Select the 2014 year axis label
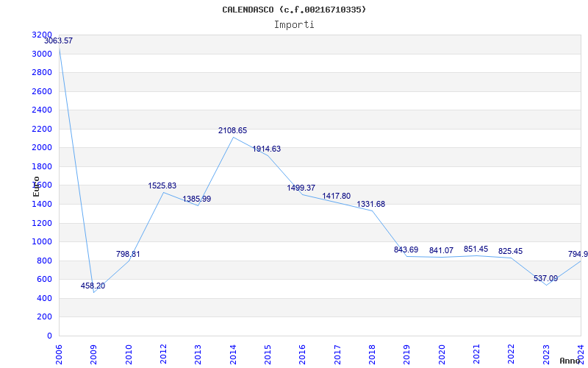Image resolution: width=588 pixels, height=368 pixels. 233,355
